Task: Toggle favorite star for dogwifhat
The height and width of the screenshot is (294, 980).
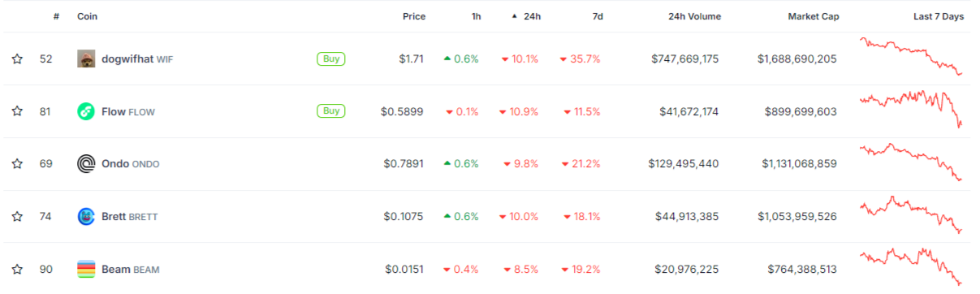Action: [17, 58]
